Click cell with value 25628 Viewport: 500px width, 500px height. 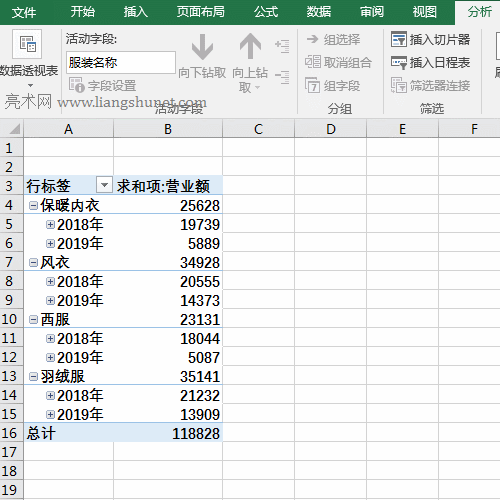168,205
